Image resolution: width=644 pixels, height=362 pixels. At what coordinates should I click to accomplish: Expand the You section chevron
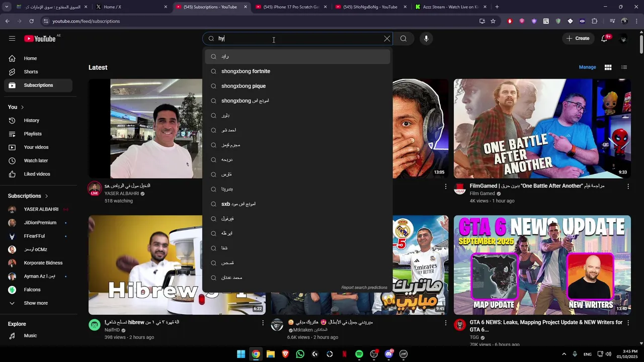click(22, 107)
